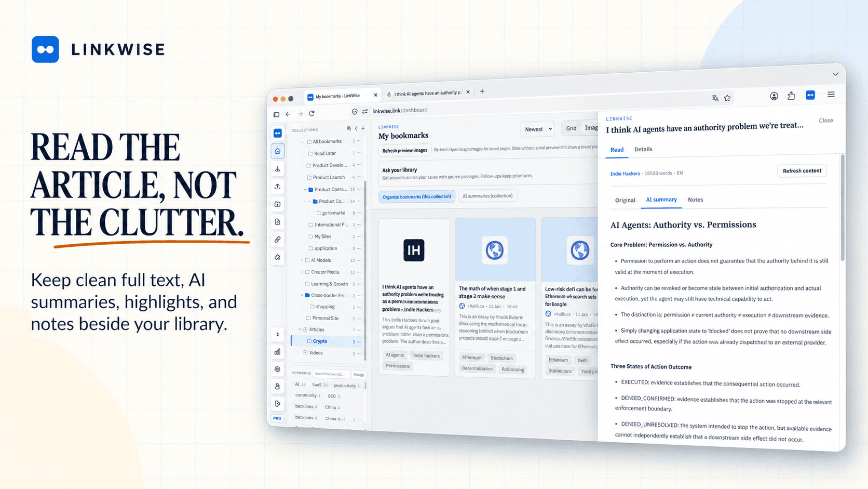Click the browser share icon
868x489 pixels.
pos(791,96)
